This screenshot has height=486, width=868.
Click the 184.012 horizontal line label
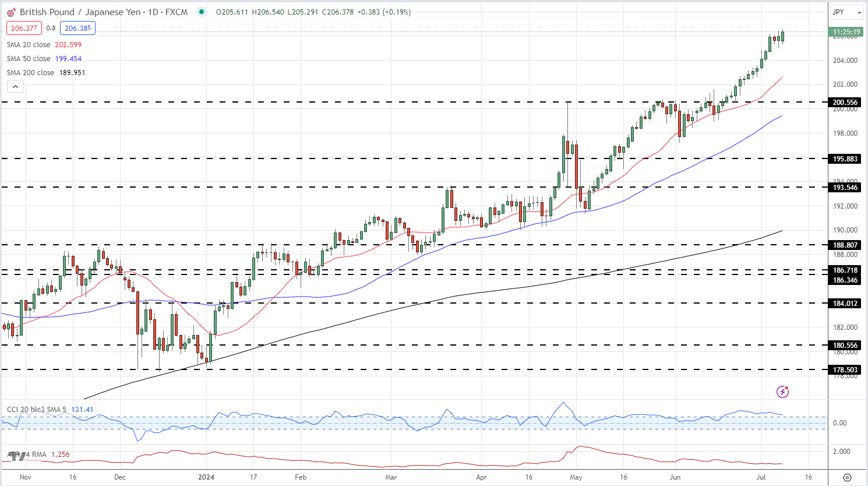(x=845, y=303)
